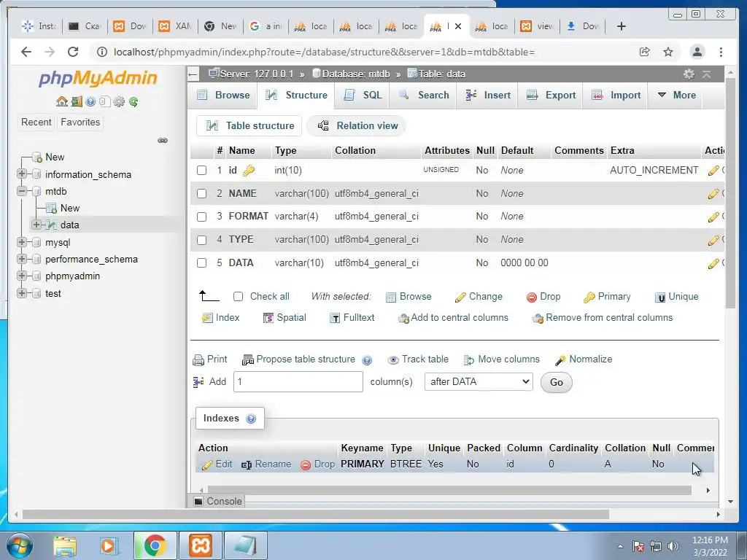The height and width of the screenshot is (560, 747).
Task: Switch to the SQL tab
Action: click(363, 96)
